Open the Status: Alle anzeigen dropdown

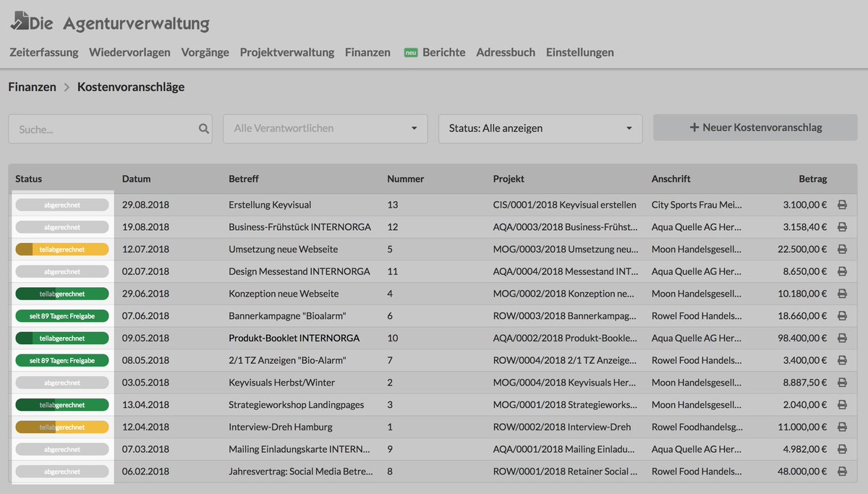click(x=540, y=129)
